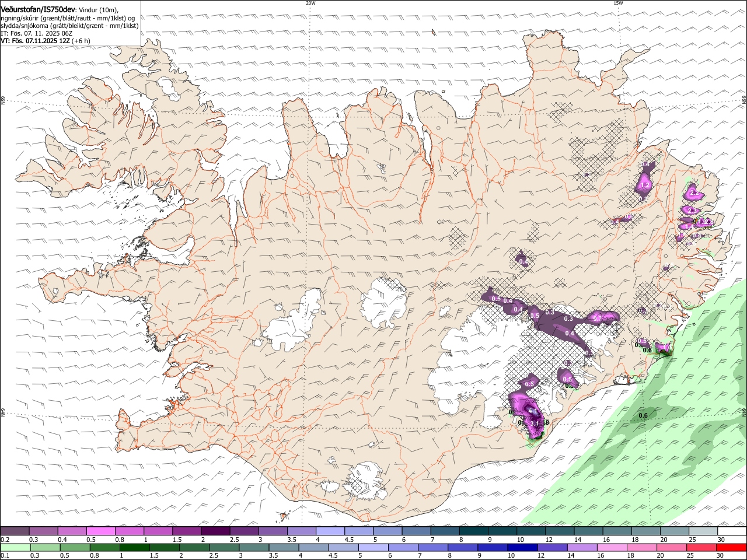Click the upper legend swatch between 0.2 and 0.3
Image resolution: width=747 pixels, height=560 pixels.
[x=15, y=531]
